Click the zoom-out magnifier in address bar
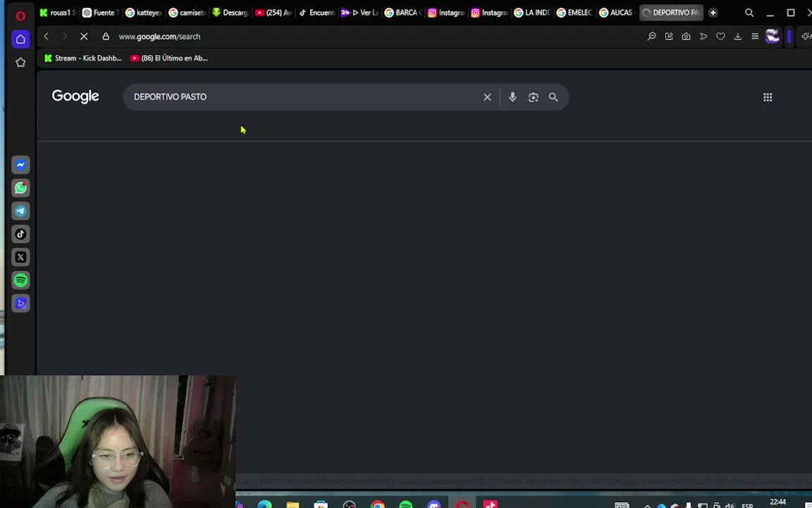 click(651, 36)
